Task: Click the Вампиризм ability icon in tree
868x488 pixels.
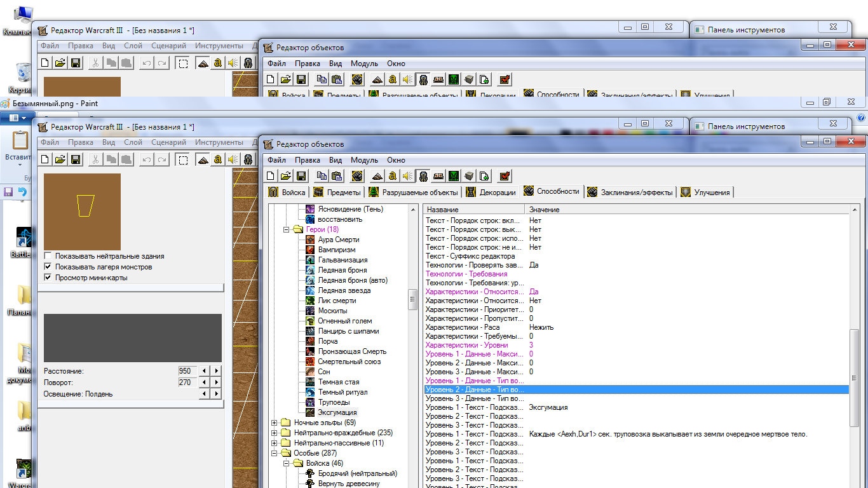Action: (310, 250)
